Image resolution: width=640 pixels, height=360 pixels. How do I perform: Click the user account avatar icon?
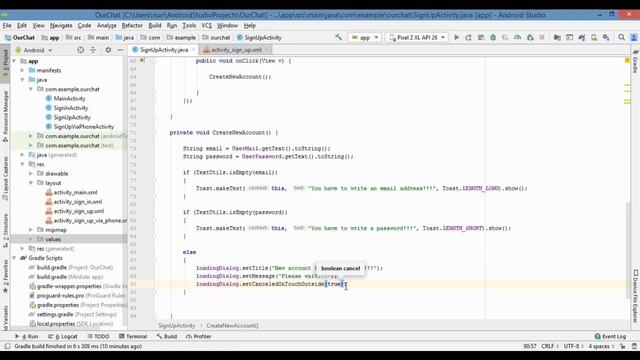click(x=634, y=37)
